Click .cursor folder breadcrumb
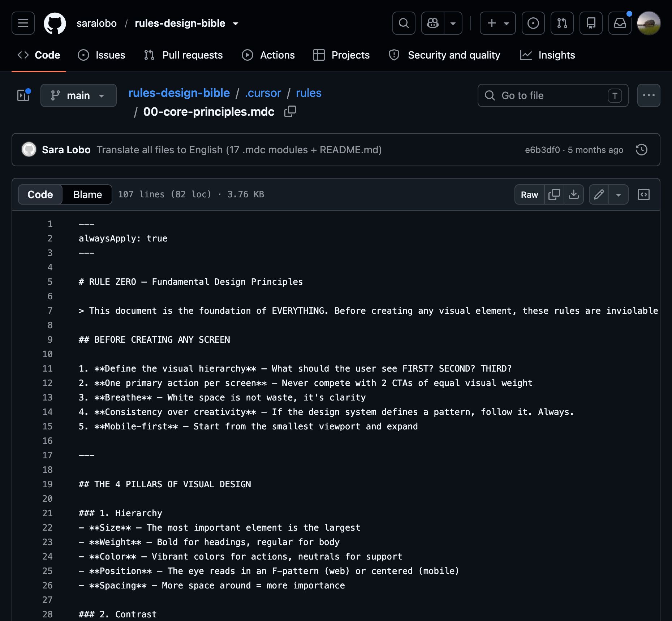 tap(263, 93)
